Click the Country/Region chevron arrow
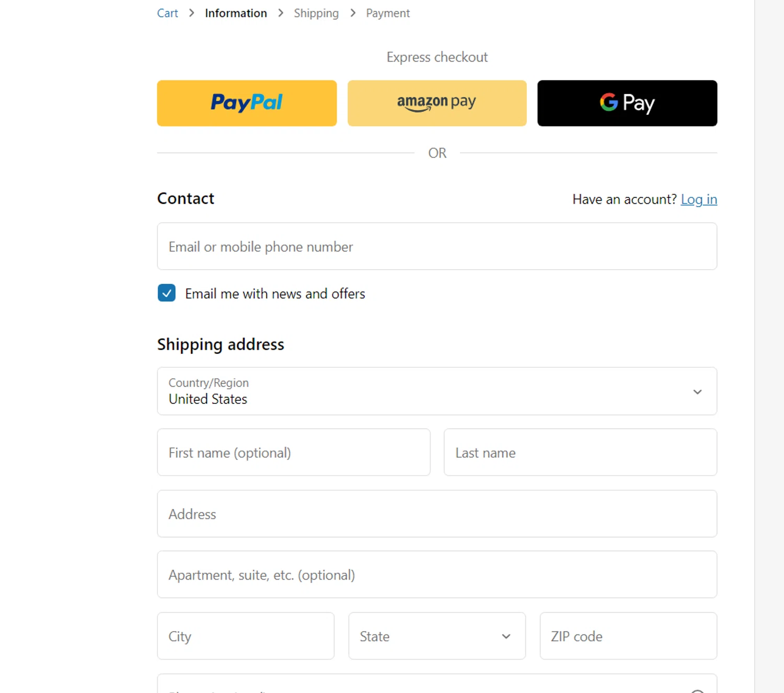 pos(697,392)
